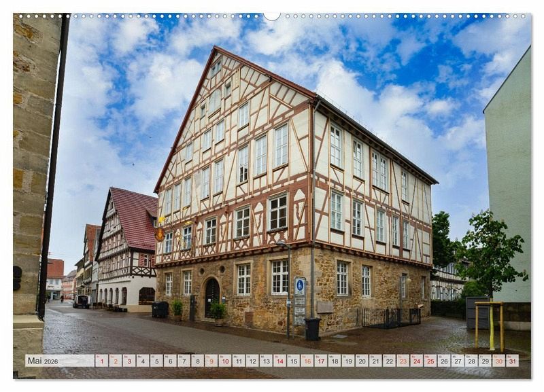Select day 28 in the calendar strip

point(472,361)
